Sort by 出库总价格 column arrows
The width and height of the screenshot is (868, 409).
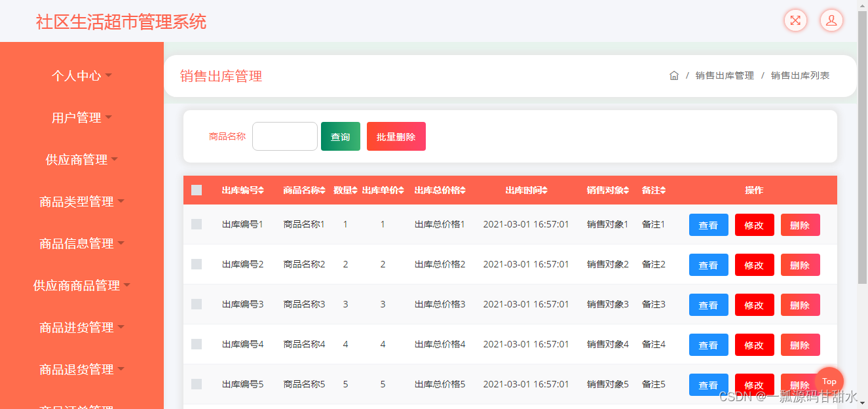[463, 190]
